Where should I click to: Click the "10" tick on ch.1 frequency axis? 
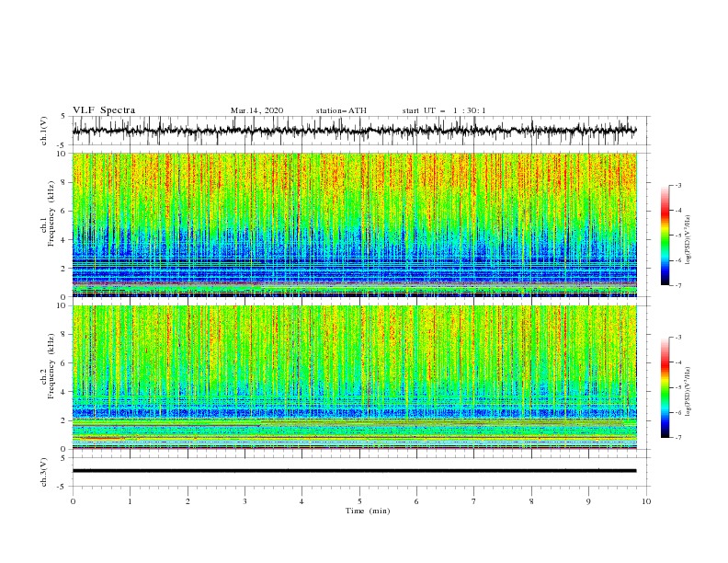[x=63, y=154]
